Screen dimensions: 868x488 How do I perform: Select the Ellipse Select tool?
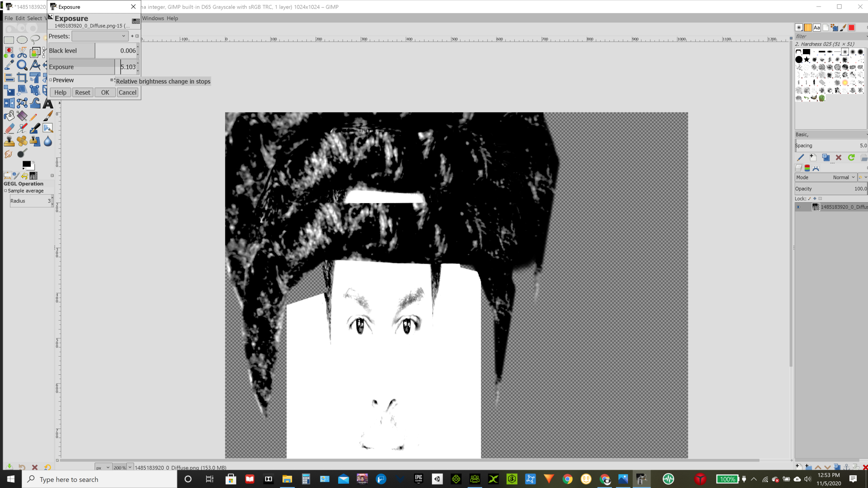[22, 40]
